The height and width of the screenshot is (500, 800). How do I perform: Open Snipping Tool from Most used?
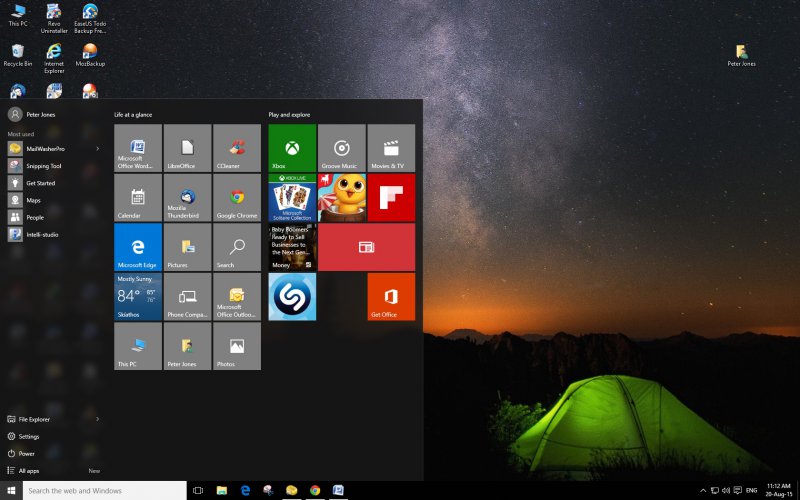pyautogui.click(x=43, y=166)
